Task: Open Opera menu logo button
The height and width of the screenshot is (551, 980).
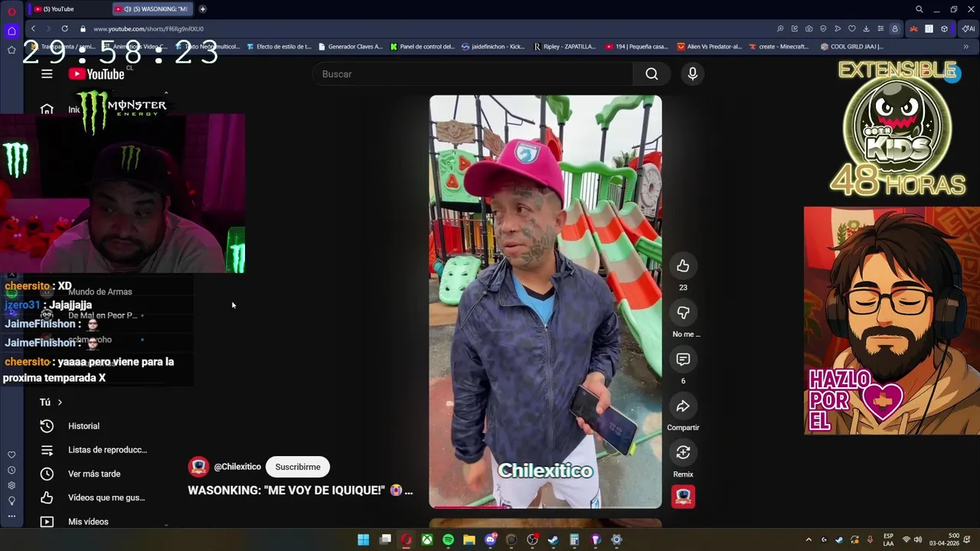Action: [x=11, y=11]
